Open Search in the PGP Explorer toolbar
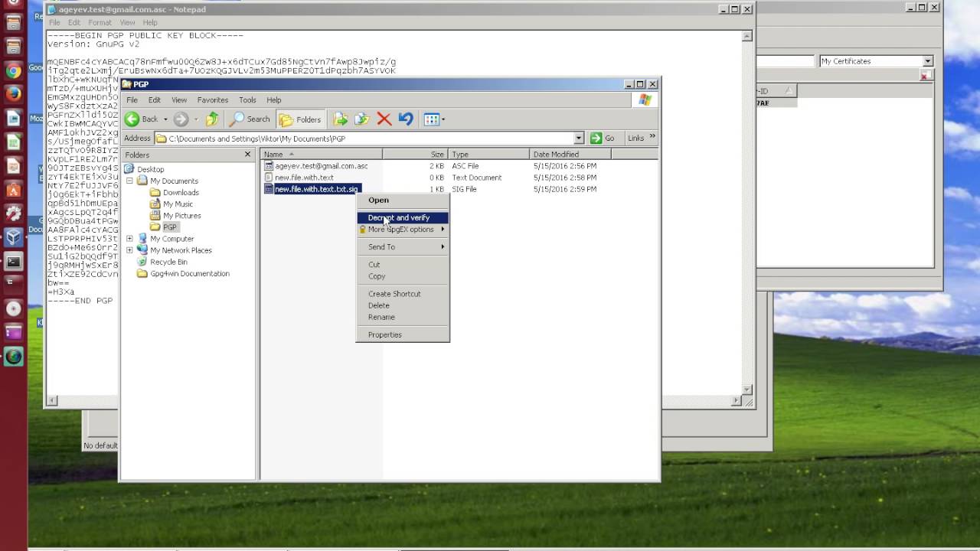 point(250,119)
